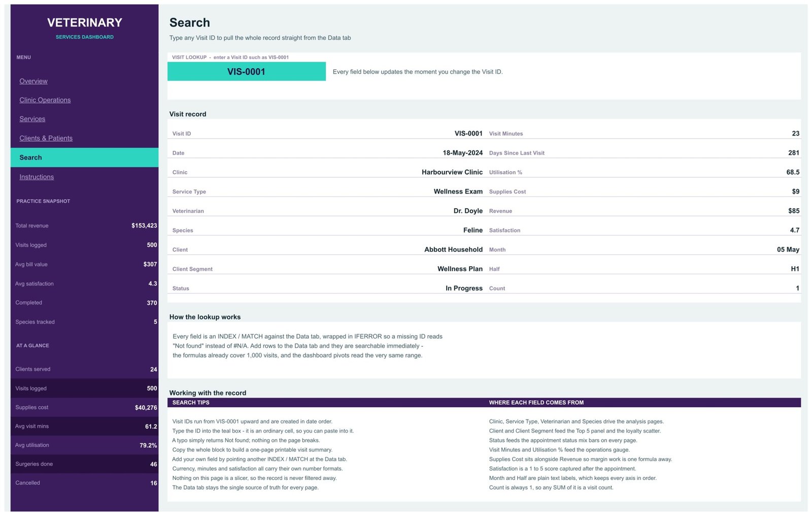Screen dimensions: 812x516
Task: Click the Visit Minutes value 23
Action: pyautogui.click(x=796, y=134)
